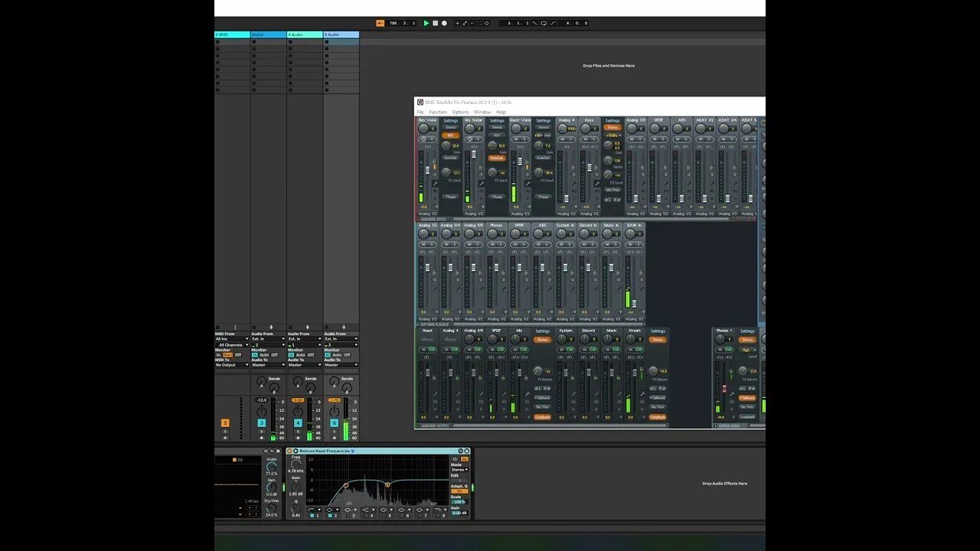Click the Stop button in transport bar
The image size is (980, 551).
pos(436,23)
